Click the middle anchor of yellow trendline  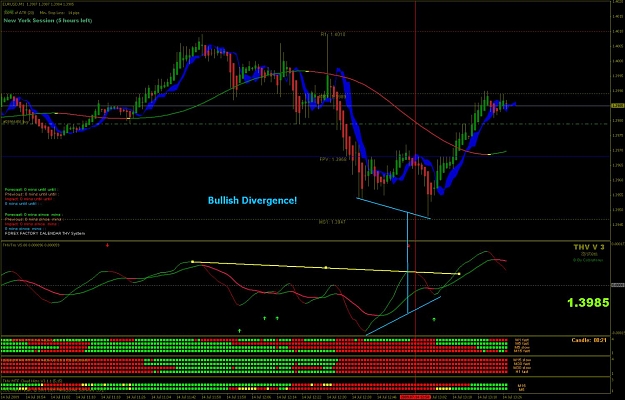(326, 268)
